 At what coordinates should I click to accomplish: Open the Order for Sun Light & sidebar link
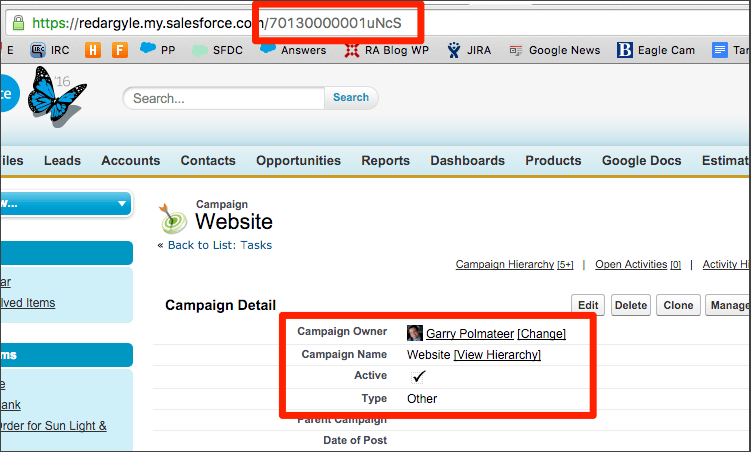pos(54,426)
